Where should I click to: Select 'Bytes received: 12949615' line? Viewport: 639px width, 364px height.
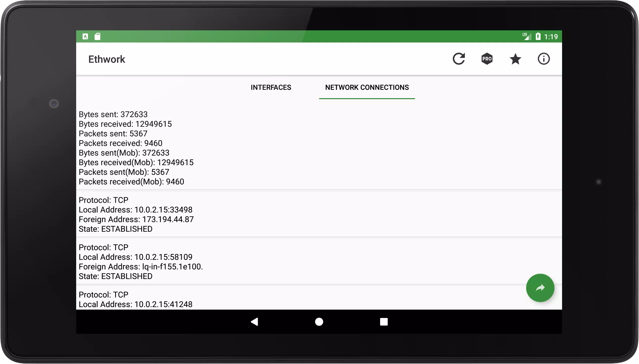coord(125,124)
